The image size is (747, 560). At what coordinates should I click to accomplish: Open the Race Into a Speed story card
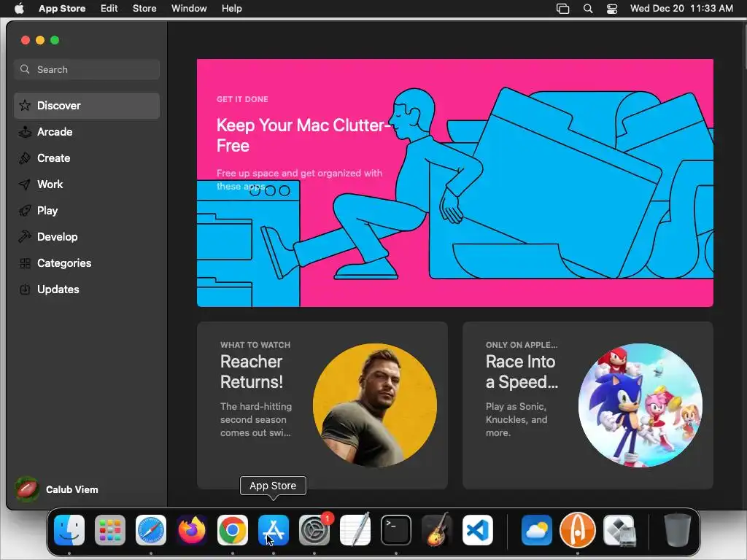pos(588,405)
